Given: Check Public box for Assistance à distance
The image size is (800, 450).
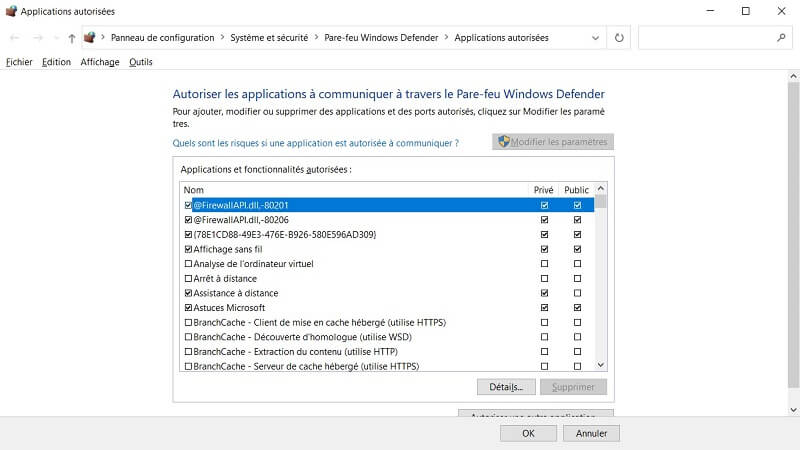Looking at the screenshot, I should 577,293.
